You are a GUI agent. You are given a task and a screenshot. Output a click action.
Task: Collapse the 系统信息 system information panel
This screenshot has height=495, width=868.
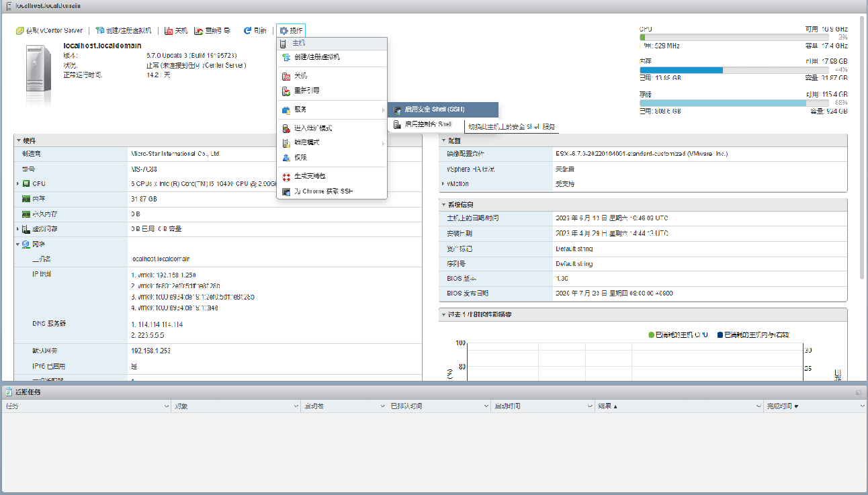click(x=443, y=204)
